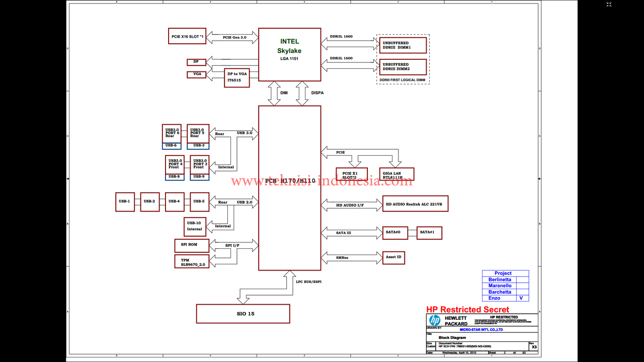Click the "SATA III" arrow label
The image size is (644, 362).
(x=344, y=233)
